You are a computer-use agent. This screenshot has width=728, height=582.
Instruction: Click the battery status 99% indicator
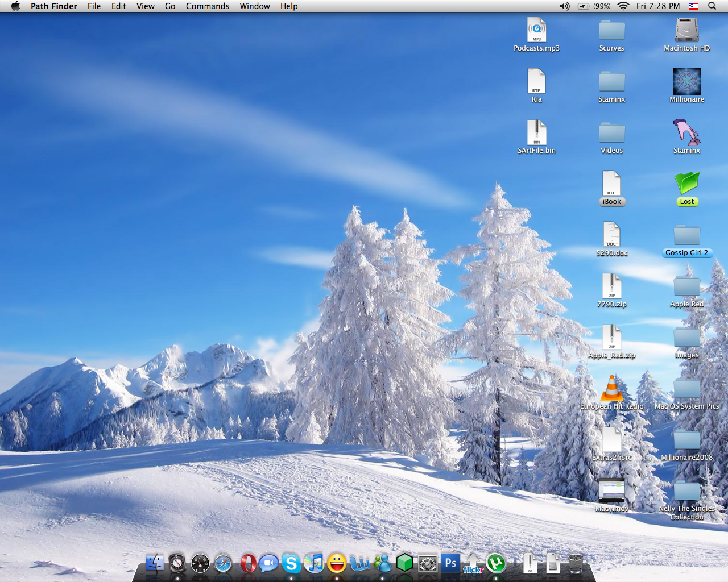click(594, 6)
